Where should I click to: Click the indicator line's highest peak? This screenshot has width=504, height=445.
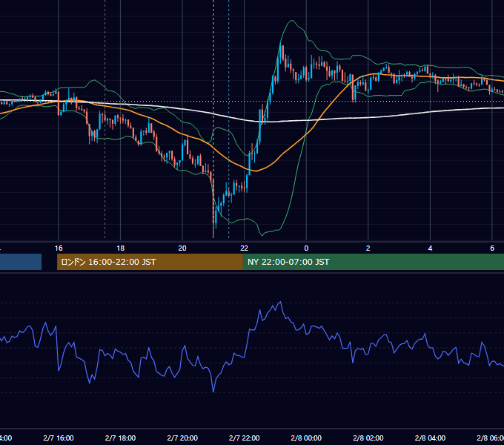(x=280, y=302)
